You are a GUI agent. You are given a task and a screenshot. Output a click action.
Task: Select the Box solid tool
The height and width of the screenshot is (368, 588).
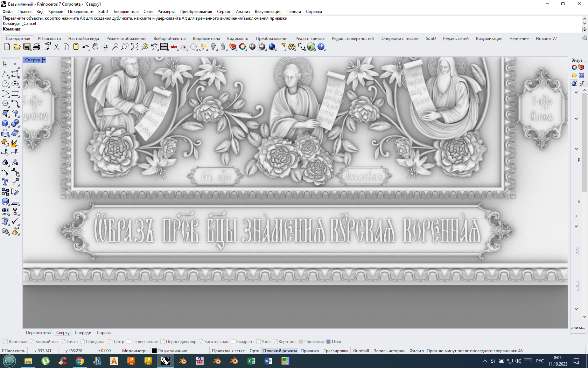coord(5,123)
